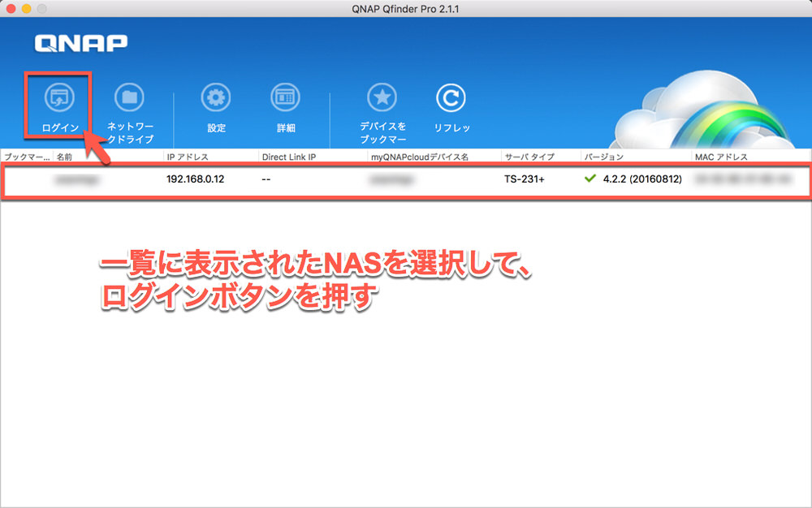Show 詳細 details for the device
Viewport: 812px width, 508px height.
tap(285, 97)
